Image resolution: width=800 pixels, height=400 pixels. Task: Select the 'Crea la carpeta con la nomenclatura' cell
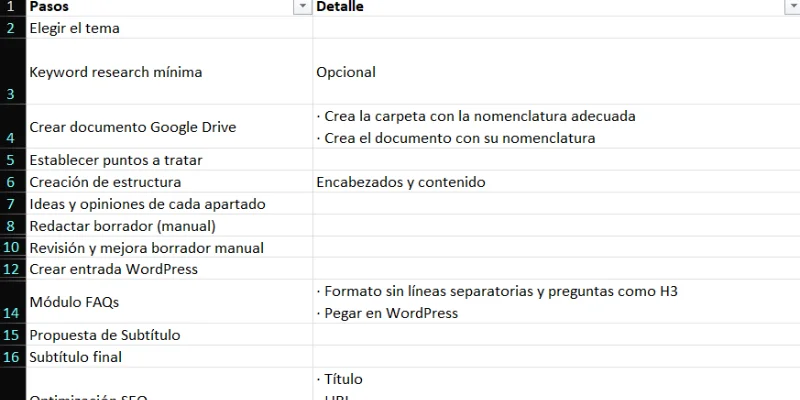(x=556, y=127)
